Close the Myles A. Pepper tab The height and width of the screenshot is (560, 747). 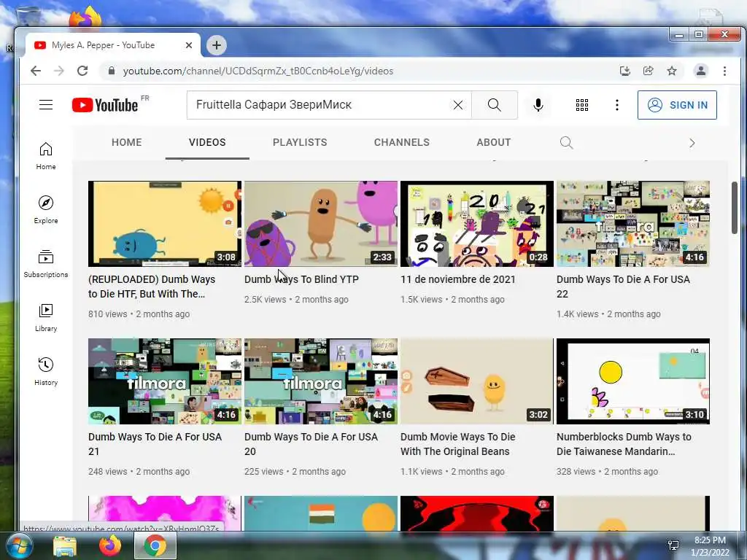pos(189,45)
